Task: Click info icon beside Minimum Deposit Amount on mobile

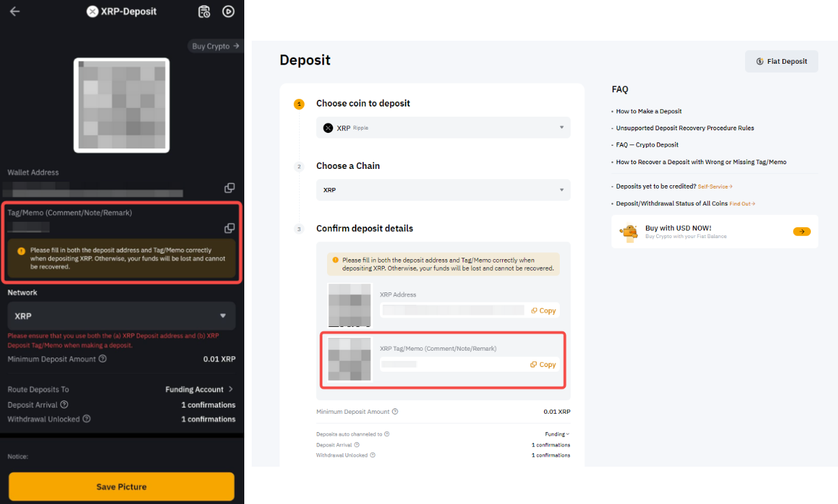Action: [x=102, y=359]
